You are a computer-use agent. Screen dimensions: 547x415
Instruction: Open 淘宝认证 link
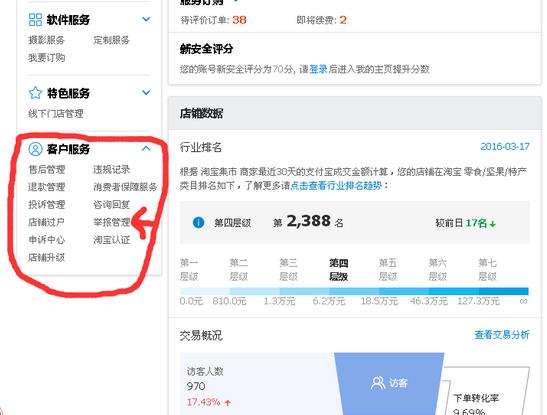[111, 240]
